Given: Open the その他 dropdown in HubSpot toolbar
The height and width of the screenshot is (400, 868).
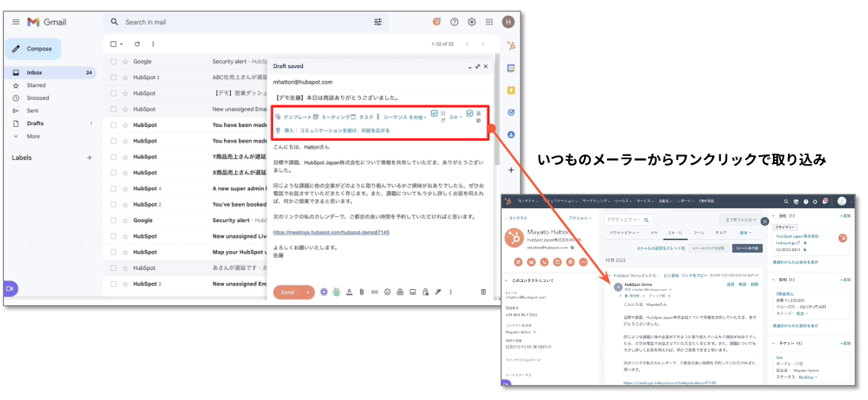Looking at the screenshot, I should 418,117.
